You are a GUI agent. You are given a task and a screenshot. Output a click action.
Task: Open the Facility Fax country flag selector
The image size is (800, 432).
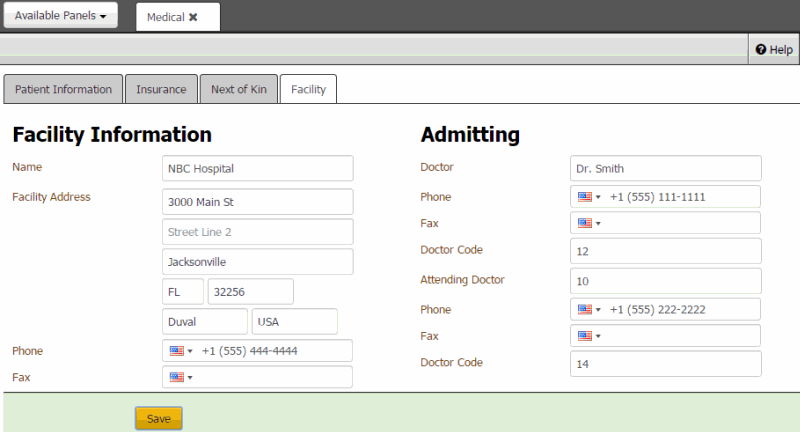pos(180,377)
